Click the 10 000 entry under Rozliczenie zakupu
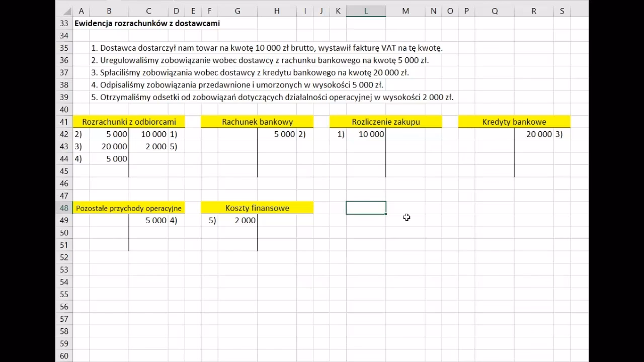 pos(371,134)
